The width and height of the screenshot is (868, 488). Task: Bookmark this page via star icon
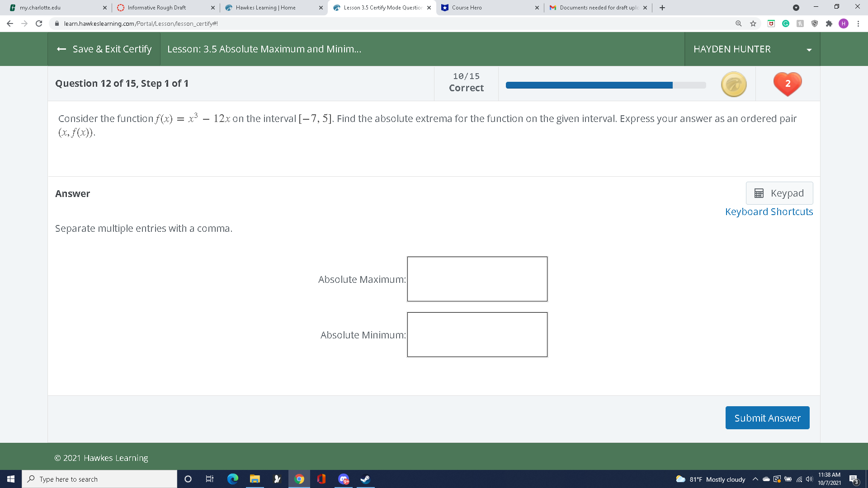(754, 23)
